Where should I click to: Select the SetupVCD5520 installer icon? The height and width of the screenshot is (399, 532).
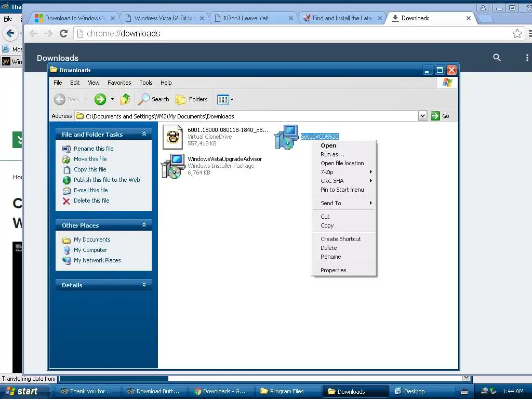[x=286, y=137]
